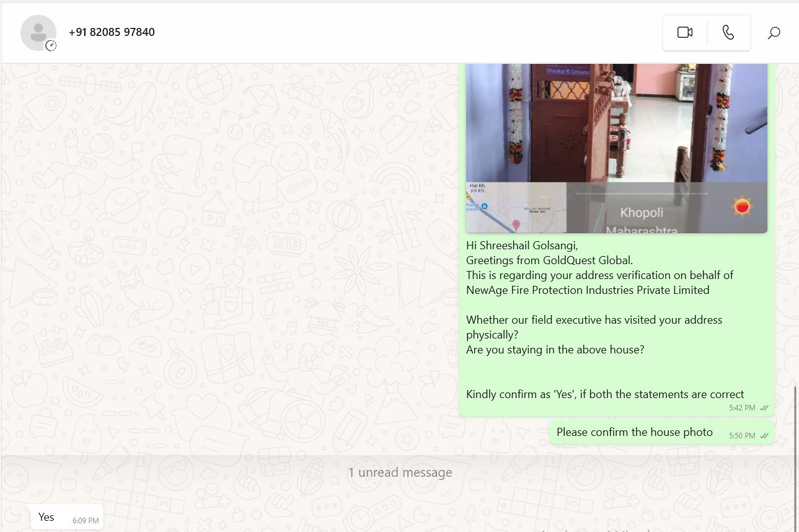Click the 'Khopoli' location caption on the photo

click(x=642, y=213)
